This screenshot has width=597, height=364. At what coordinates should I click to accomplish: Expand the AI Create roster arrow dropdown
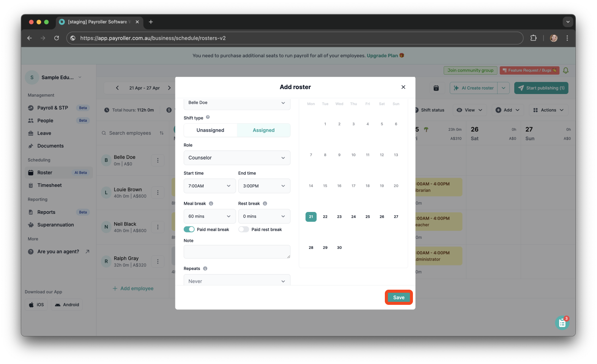pos(504,88)
